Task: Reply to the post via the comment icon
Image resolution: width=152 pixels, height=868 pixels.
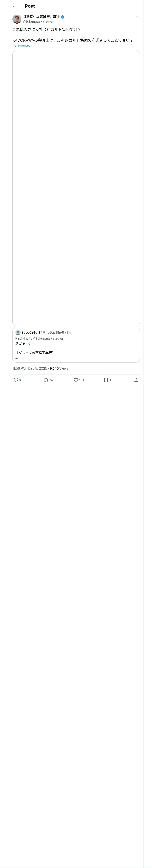Action: coord(16,380)
